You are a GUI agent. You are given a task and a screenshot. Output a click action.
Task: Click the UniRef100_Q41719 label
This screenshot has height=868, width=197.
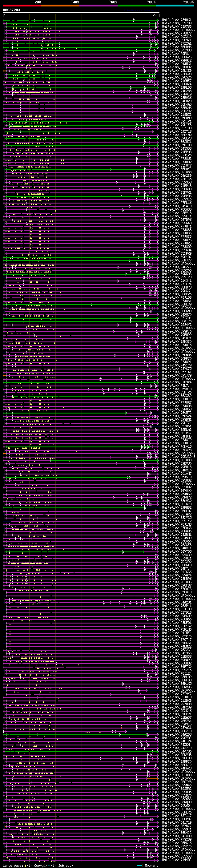pos(177,822)
